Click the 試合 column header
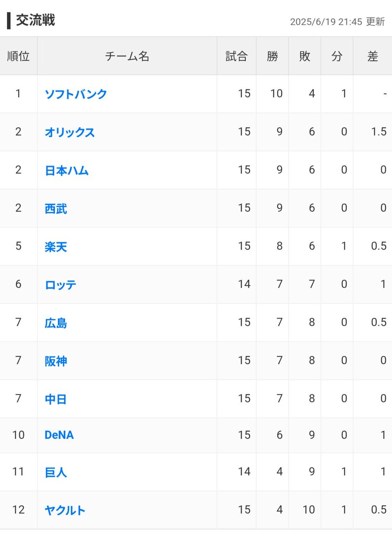392x536 pixels. pos(237,56)
